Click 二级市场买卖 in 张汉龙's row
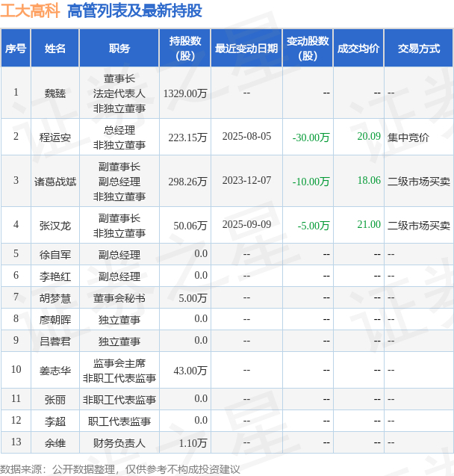 click(x=419, y=225)
